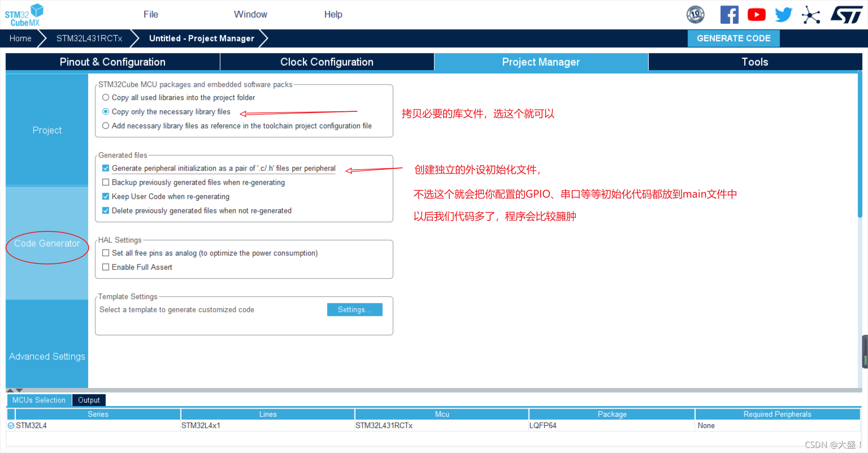Collapse the bottom panel with up arrow
Viewport: 868px width, 453px height.
click(x=10, y=390)
